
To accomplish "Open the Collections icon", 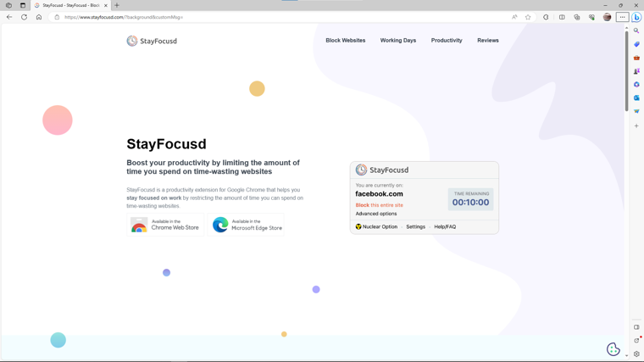I will click(x=577, y=17).
